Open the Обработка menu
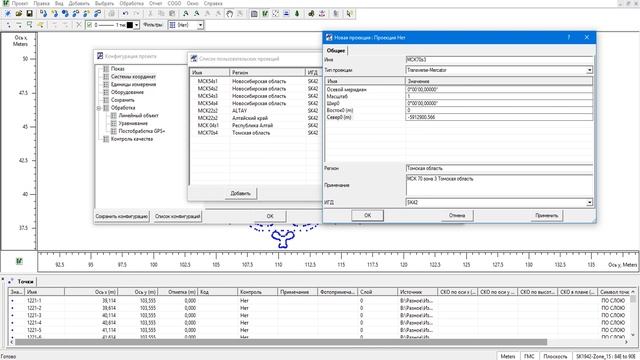640x360 pixels. coord(131,3)
